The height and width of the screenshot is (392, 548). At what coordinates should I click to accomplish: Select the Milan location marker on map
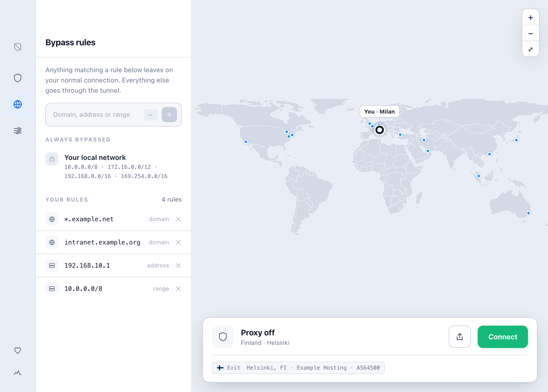pyautogui.click(x=380, y=130)
